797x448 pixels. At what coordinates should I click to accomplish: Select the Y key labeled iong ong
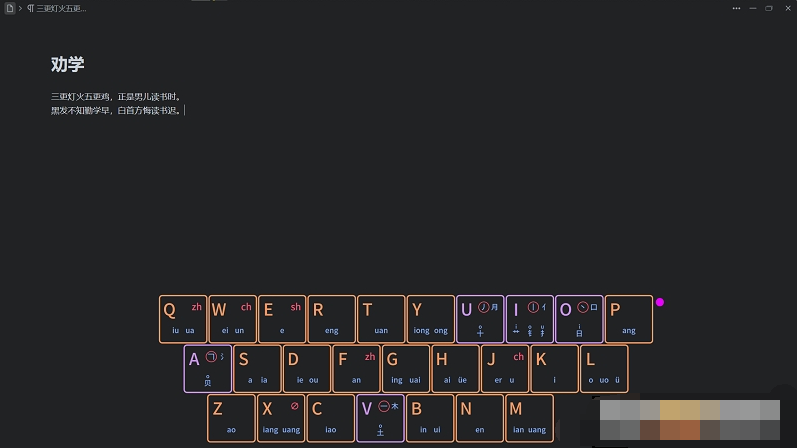pos(431,319)
